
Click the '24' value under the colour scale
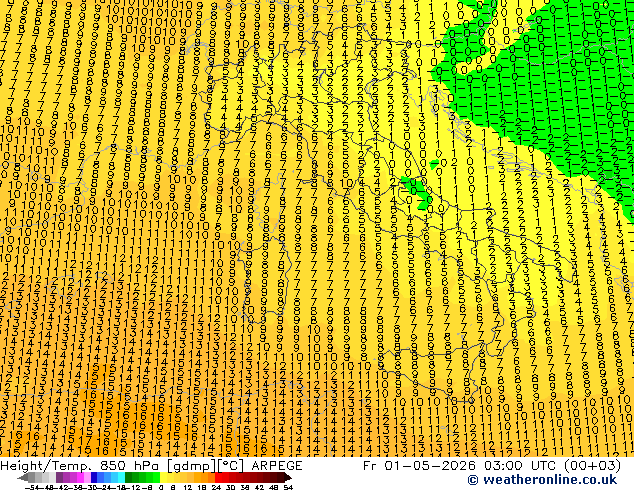(216, 488)
